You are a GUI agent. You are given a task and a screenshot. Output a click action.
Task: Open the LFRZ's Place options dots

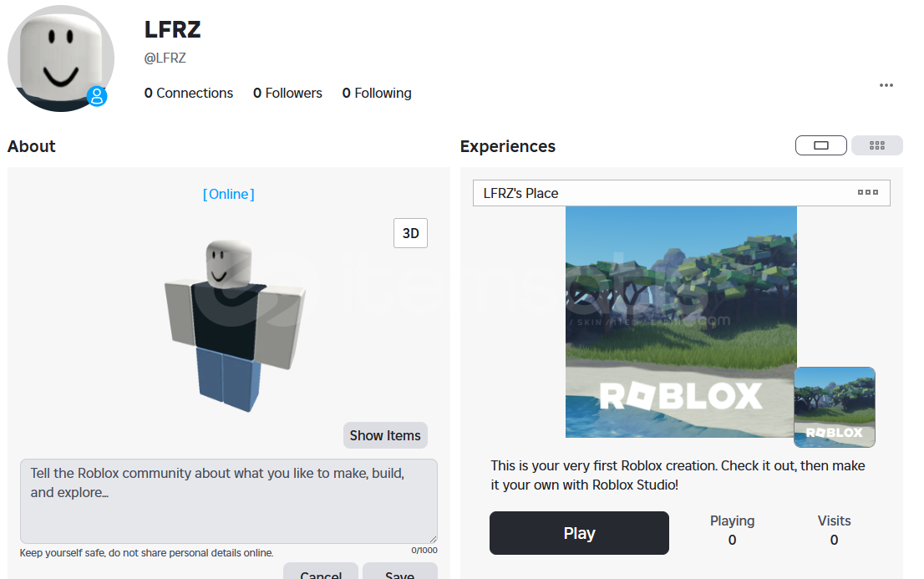pos(868,192)
